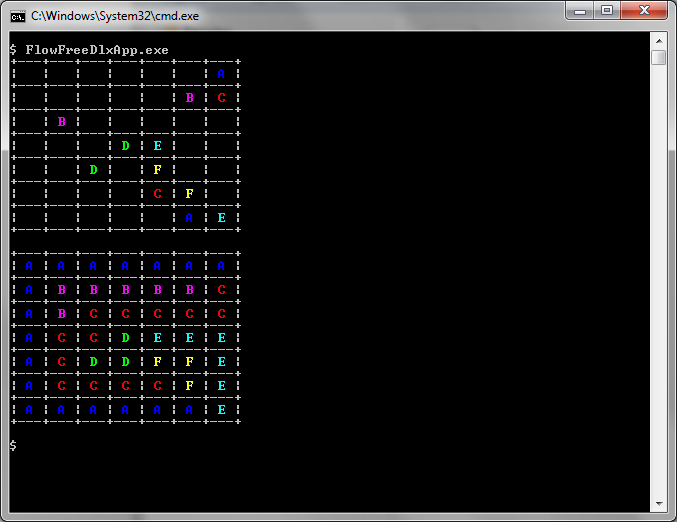The width and height of the screenshot is (677, 522).
Task: Click the blue A in unsolved grid's first row
Action: pos(221,74)
